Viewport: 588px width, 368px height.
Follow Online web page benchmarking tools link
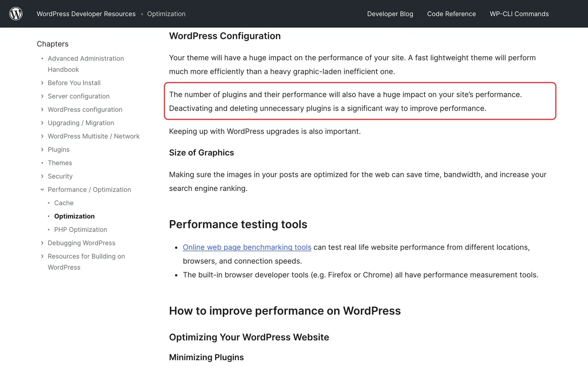(247, 247)
